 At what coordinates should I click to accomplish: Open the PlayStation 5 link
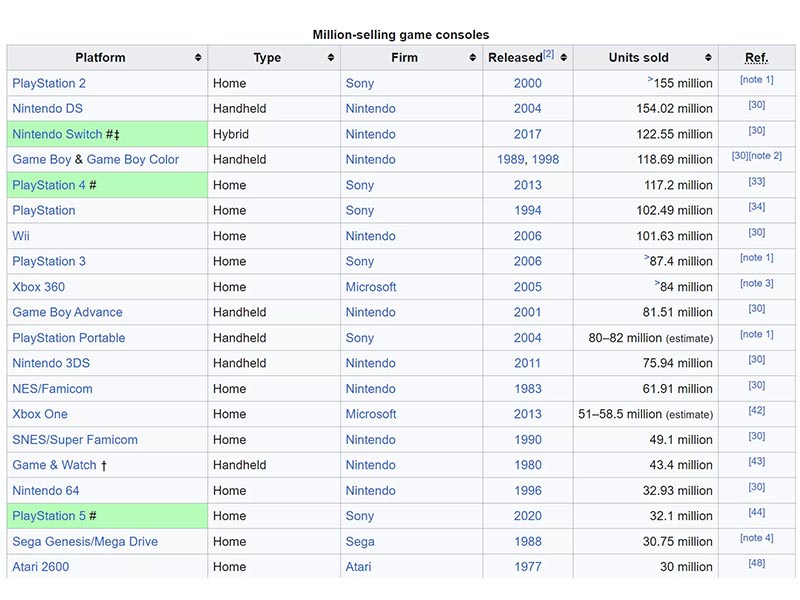tap(49, 516)
